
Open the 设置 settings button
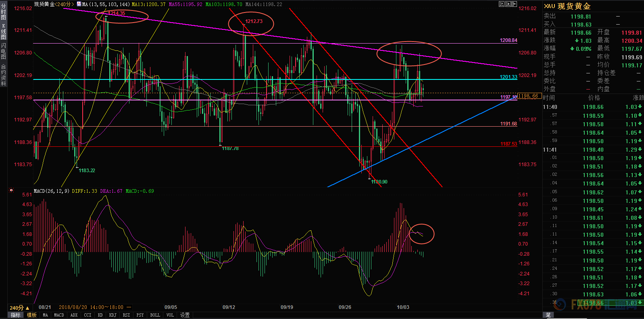tap(185, 315)
